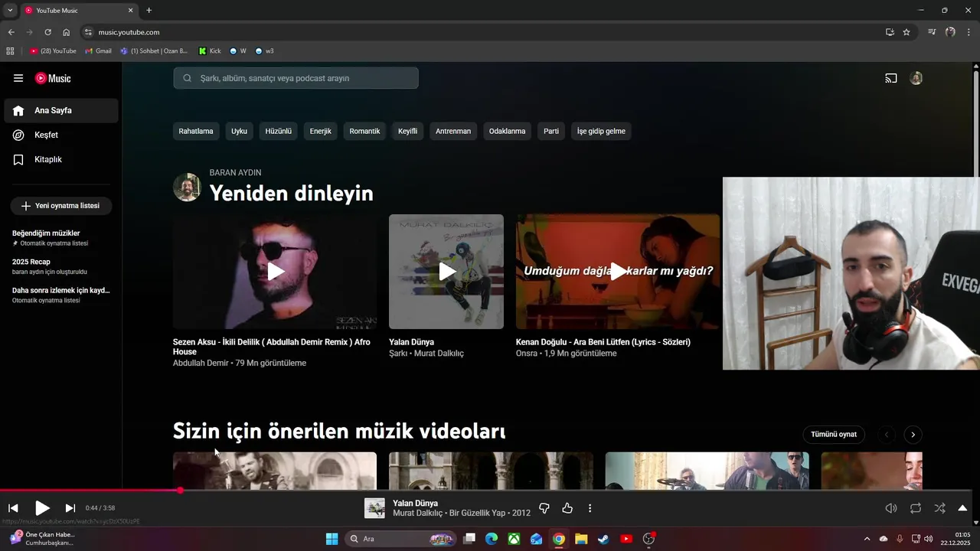Expand the player page with arrow

pos(962,508)
